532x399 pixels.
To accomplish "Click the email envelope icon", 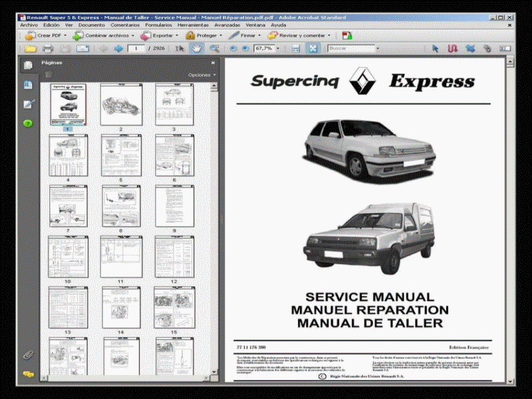I will 82,49.
